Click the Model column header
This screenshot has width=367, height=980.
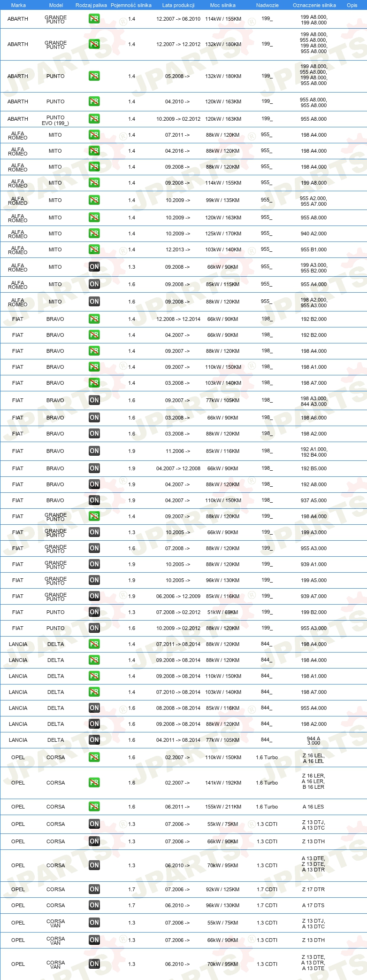[x=56, y=5]
